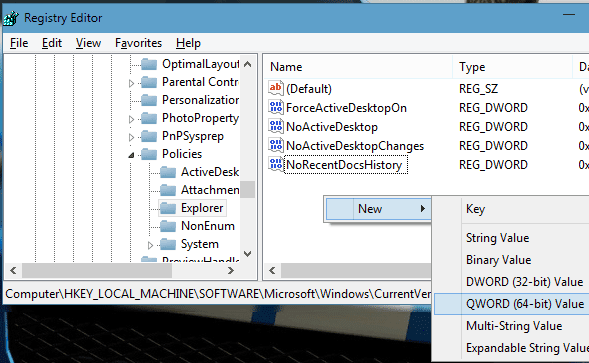This screenshot has height=363, width=589.
Task: Collapse the Policies tree node
Action: (131, 155)
